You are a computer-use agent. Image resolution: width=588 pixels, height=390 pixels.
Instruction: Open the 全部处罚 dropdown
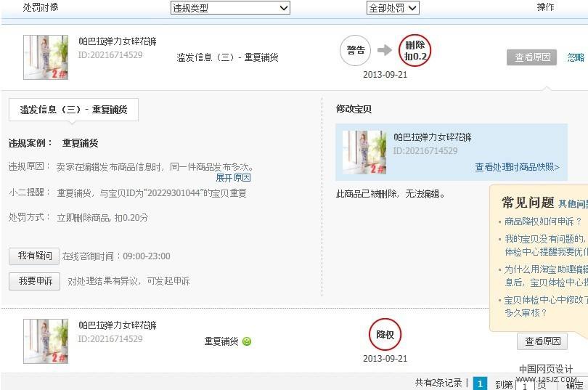click(393, 8)
